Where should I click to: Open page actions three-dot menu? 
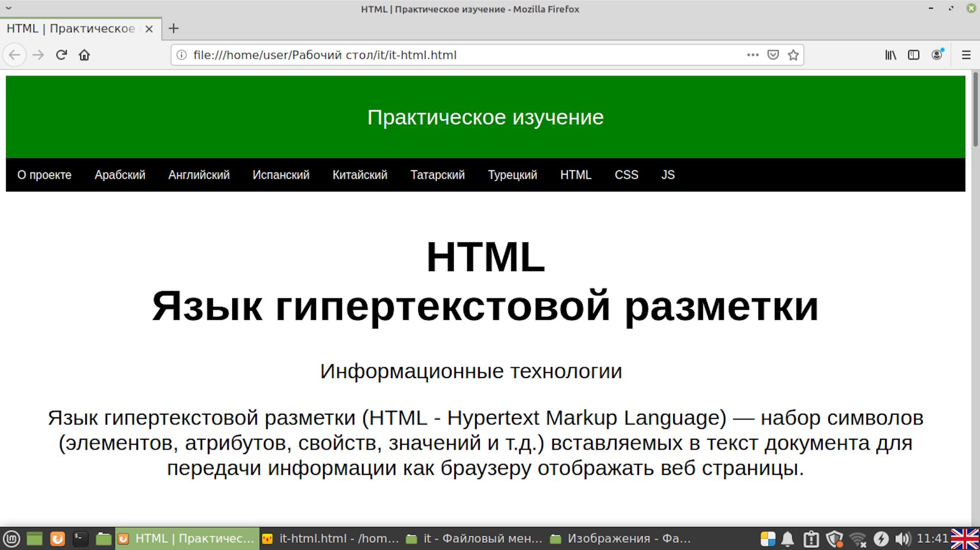tap(752, 55)
